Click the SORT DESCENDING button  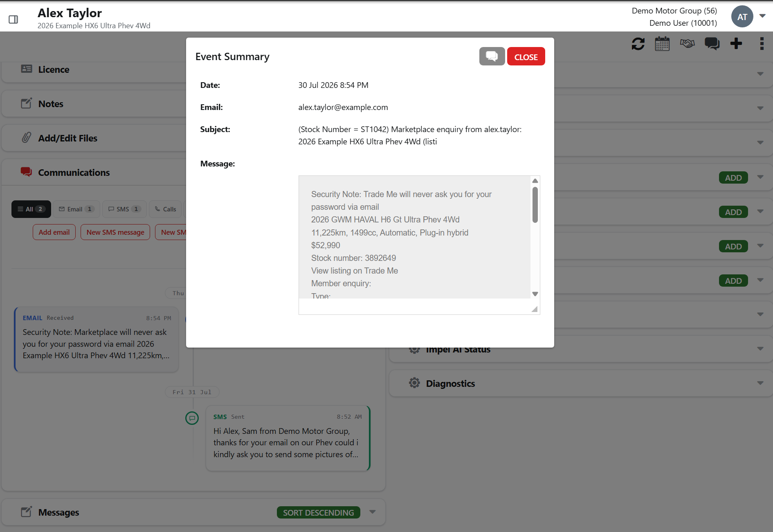319,512
